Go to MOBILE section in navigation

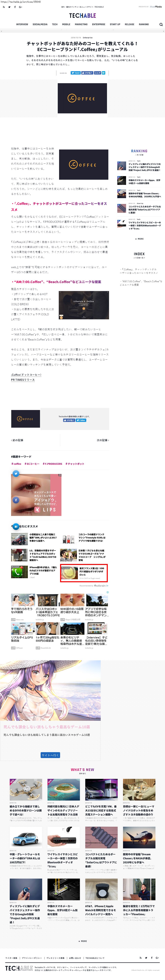(66, 24)
